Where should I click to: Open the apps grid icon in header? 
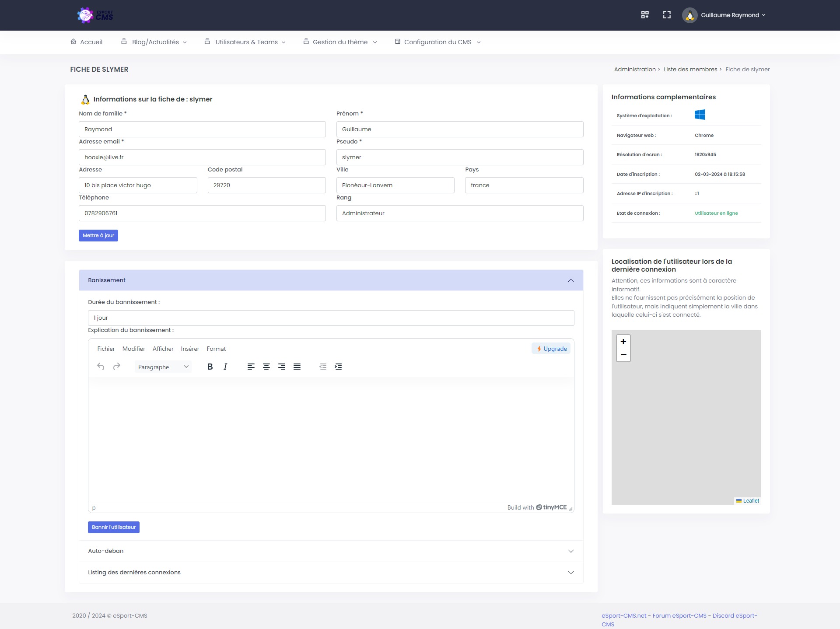coord(645,15)
